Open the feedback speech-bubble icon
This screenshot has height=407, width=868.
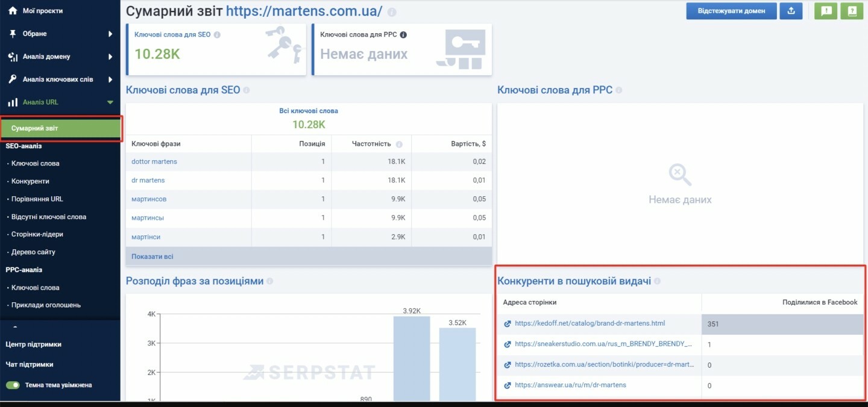point(826,11)
